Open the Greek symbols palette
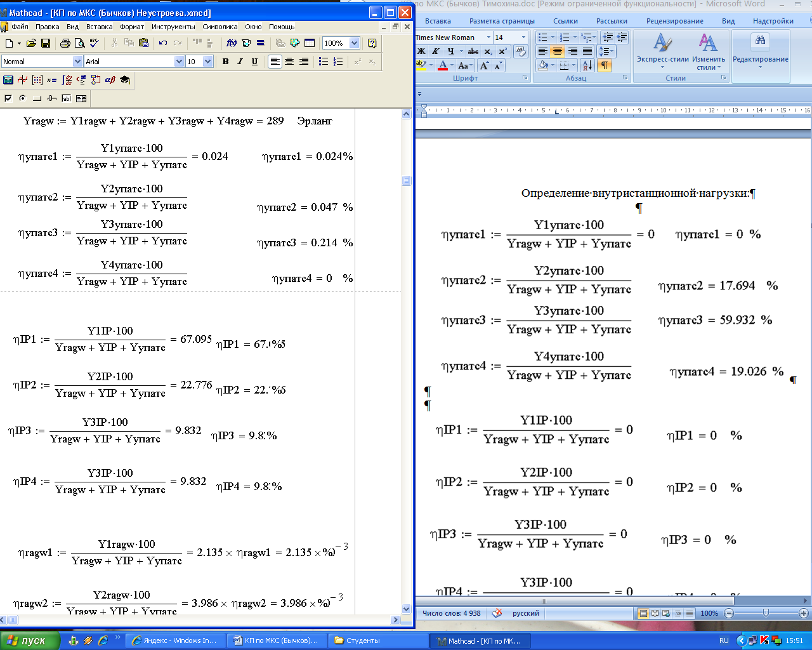Viewport: 812px width, 650px height. [x=110, y=80]
